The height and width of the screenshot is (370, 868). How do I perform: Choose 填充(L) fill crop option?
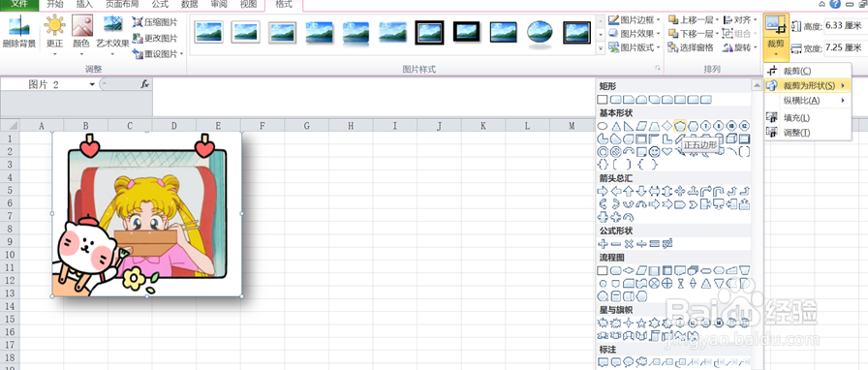[x=807, y=117]
